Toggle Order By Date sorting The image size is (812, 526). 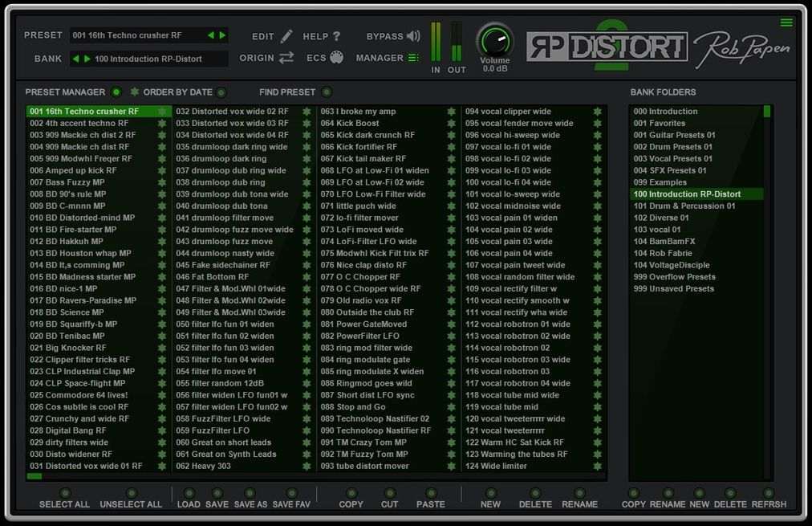coord(221,92)
